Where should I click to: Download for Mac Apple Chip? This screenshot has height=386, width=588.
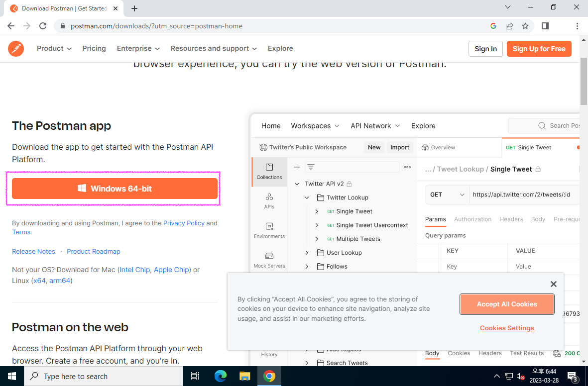pos(171,270)
